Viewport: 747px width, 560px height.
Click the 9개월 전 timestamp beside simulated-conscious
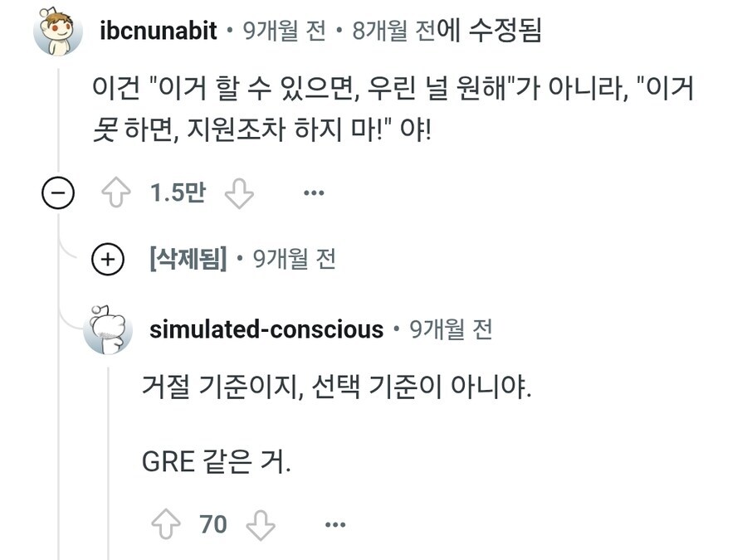[452, 329]
